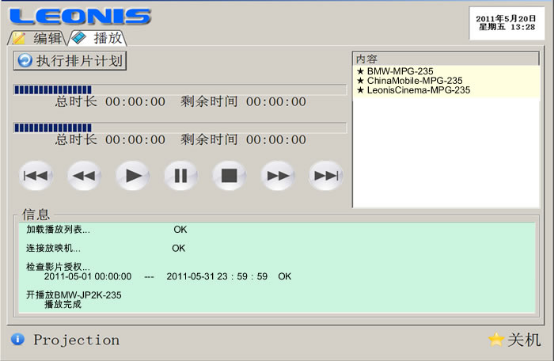
Task: Switch to the 编辑 tab
Action: 37,38
